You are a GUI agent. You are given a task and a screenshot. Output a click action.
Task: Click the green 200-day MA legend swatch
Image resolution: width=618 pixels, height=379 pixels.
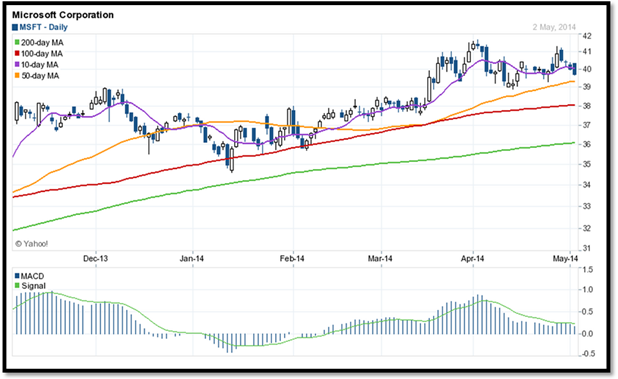pyautogui.click(x=17, y=42)
